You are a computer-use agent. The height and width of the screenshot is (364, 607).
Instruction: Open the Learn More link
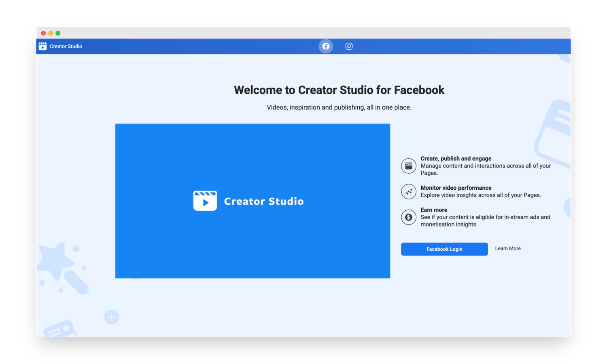(x=508, y=248)
